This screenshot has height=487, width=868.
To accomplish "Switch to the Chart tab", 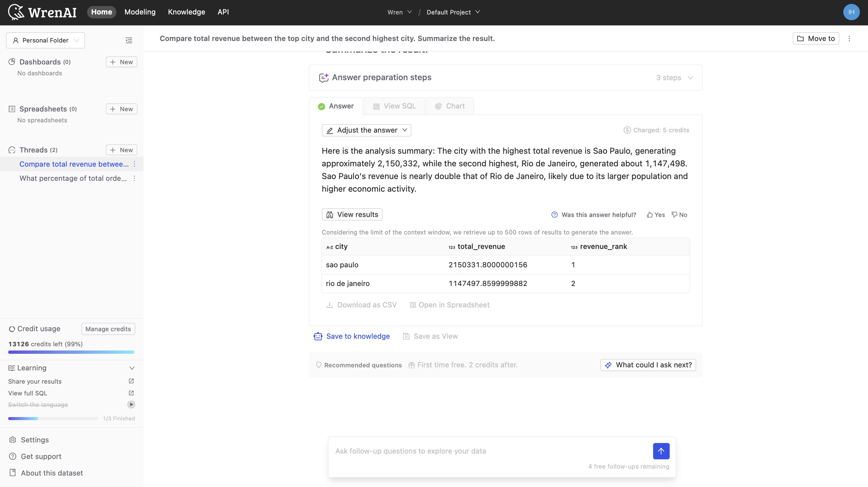I will coord(449,106).
